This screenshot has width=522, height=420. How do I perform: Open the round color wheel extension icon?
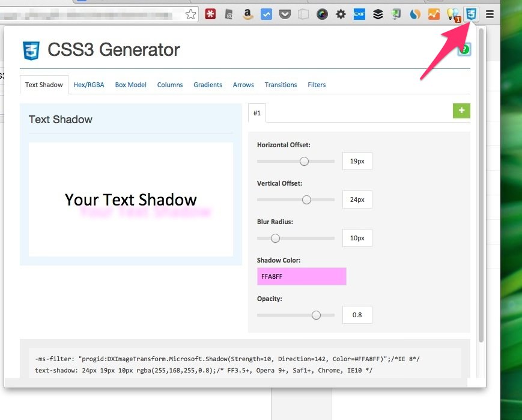[322, 14]
